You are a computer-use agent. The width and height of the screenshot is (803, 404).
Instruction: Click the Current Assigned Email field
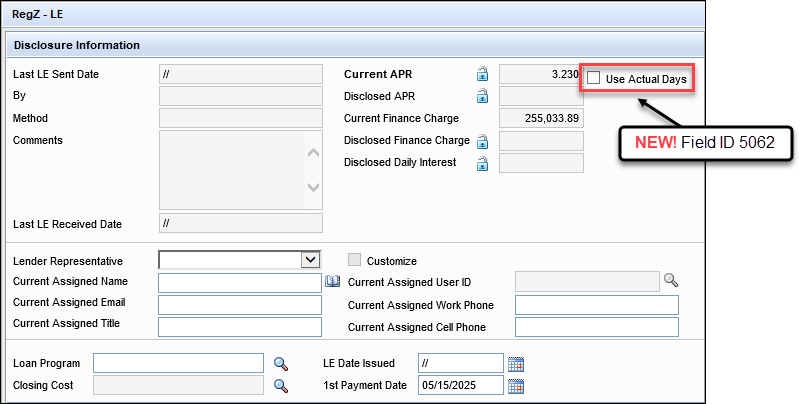tap(240, 305)
